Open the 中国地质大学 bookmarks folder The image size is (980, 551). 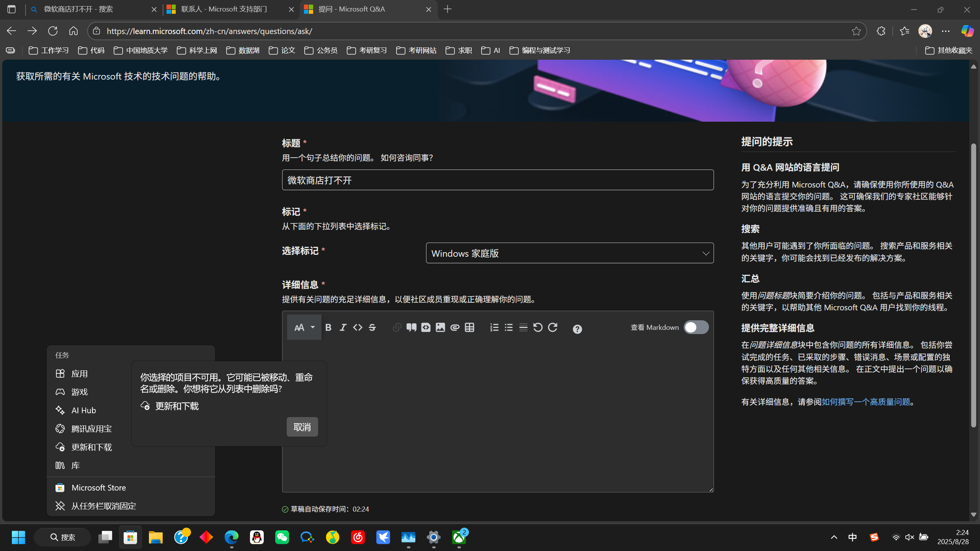click(140, 51)
